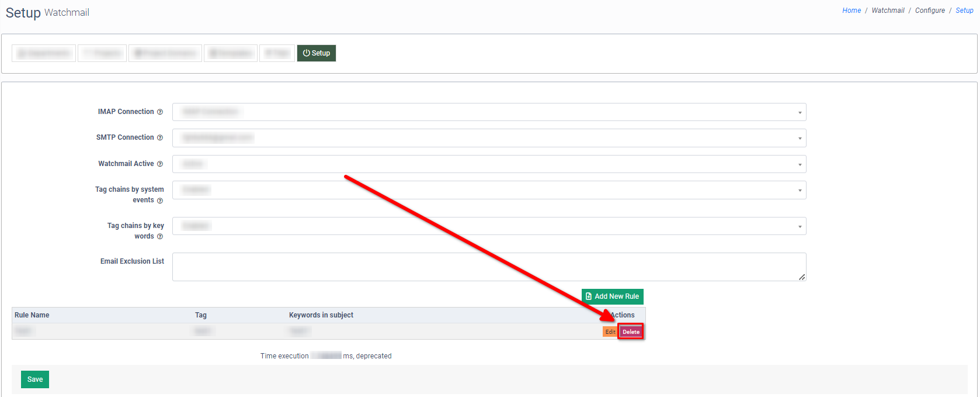This screenshot has height=397, width=980.
Task: Delete the rule in the table
Action: 631,332
